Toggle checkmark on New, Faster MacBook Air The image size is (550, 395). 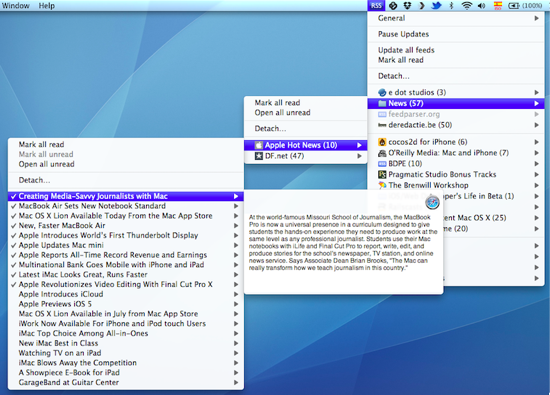pyautogui.click(x=14, y=226)
